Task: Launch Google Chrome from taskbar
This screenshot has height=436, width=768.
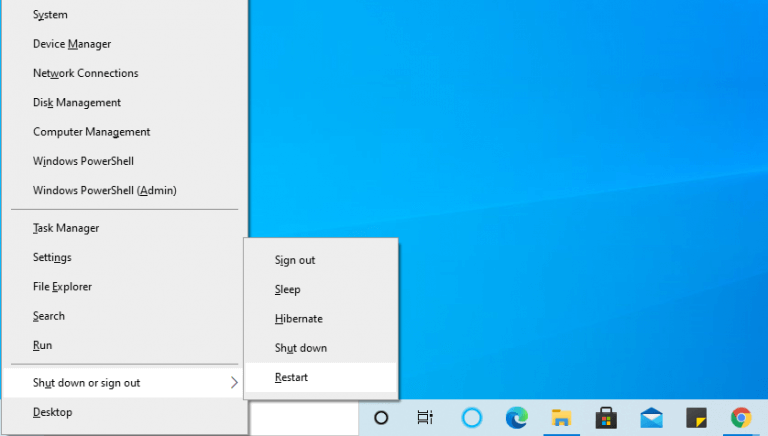Action: click(x=741, y=418)
